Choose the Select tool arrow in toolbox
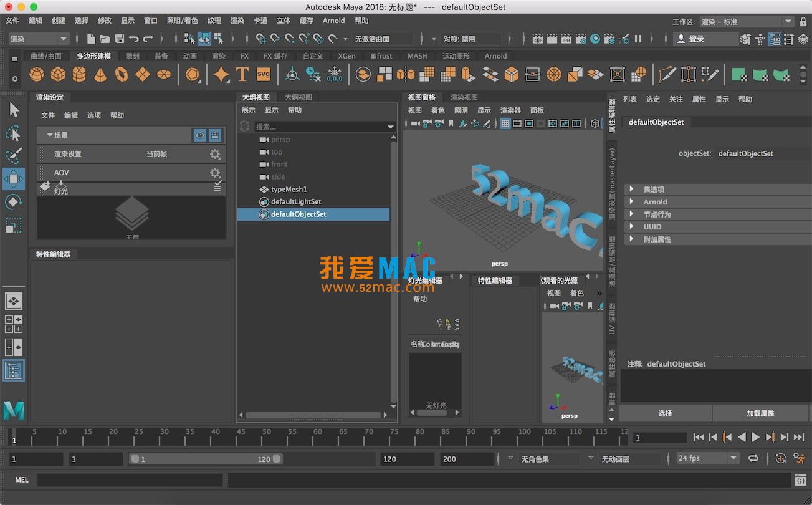 (x=14, y=110)
